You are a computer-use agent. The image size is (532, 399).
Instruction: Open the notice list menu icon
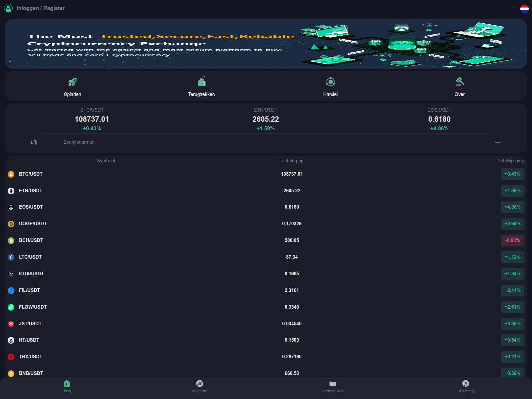point(498,142)
